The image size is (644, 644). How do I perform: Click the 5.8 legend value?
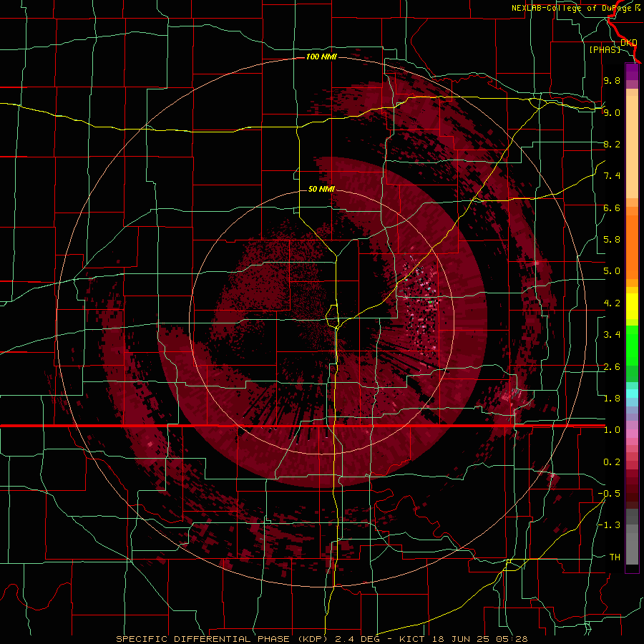tap(612, 240)
